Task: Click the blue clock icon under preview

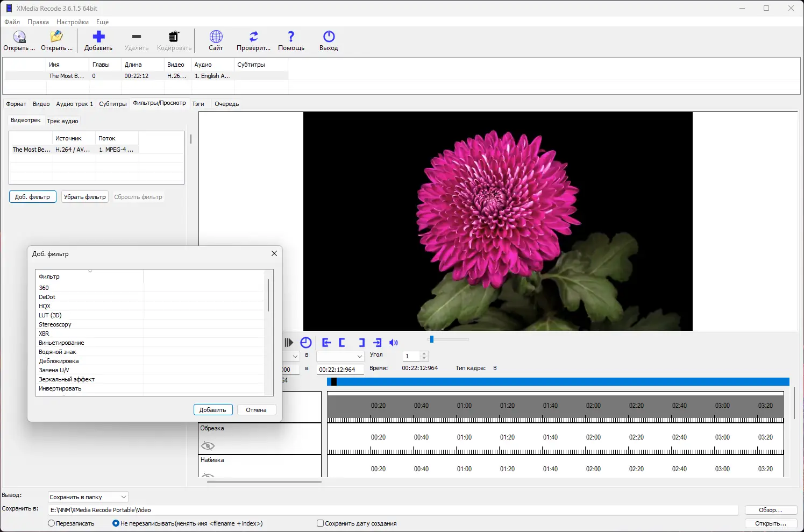Action: pos(306,343)
